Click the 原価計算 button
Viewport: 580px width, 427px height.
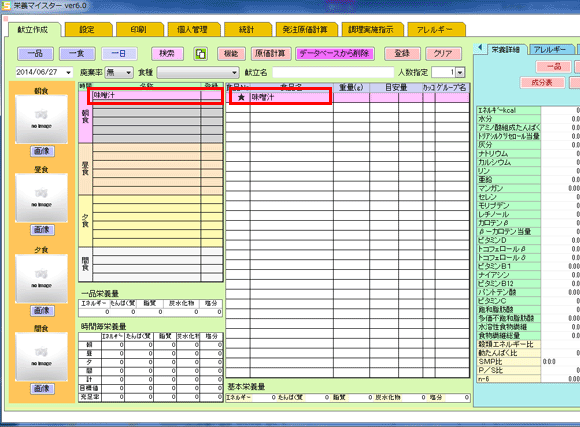click(x=271, y=54)
